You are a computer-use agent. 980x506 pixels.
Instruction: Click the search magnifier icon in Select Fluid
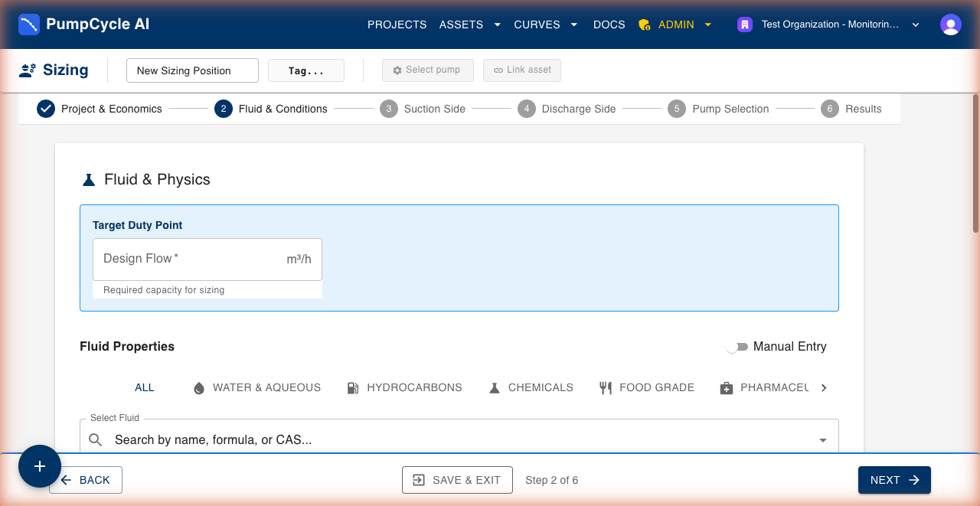96,439
